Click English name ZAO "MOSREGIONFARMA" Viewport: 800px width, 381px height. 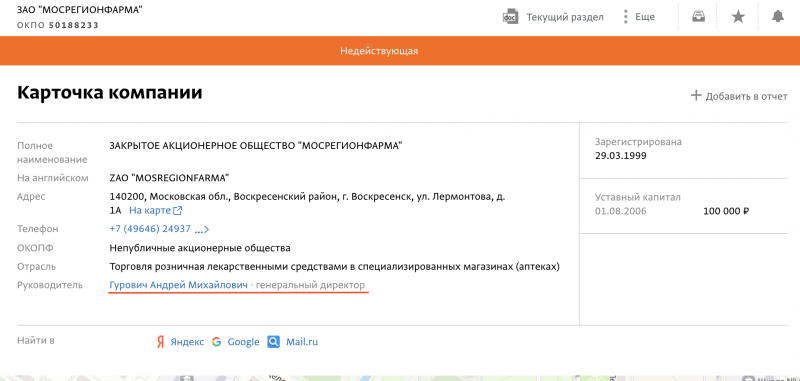(x=169, y=178)
